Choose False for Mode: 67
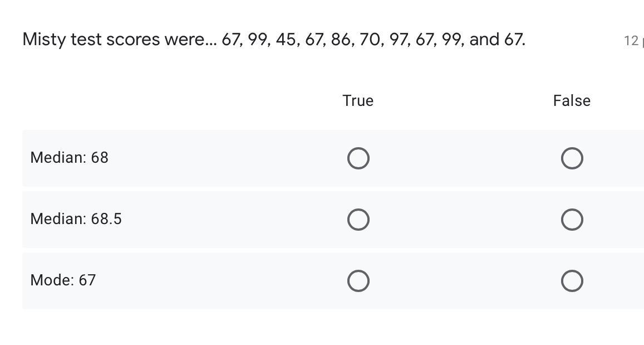 (x=572, y=281)
